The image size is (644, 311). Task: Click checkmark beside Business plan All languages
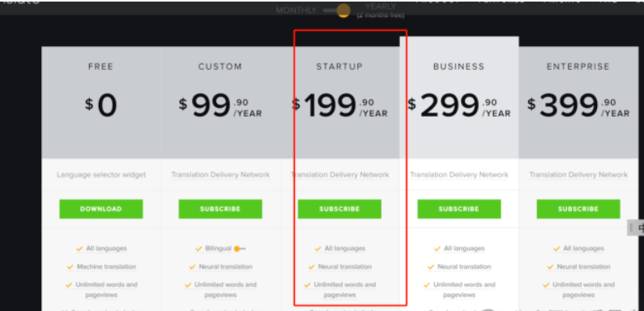437,249
